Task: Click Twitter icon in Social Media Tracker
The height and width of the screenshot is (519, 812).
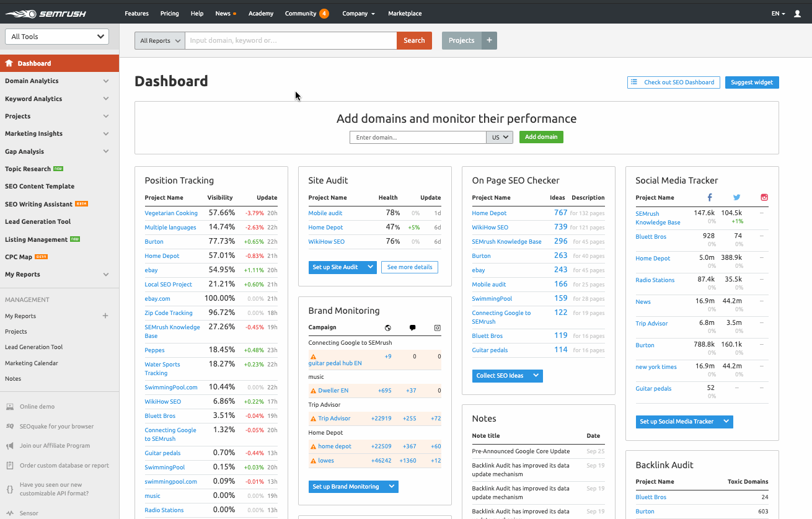Action: pyautogui.click(x=736, y=198)
